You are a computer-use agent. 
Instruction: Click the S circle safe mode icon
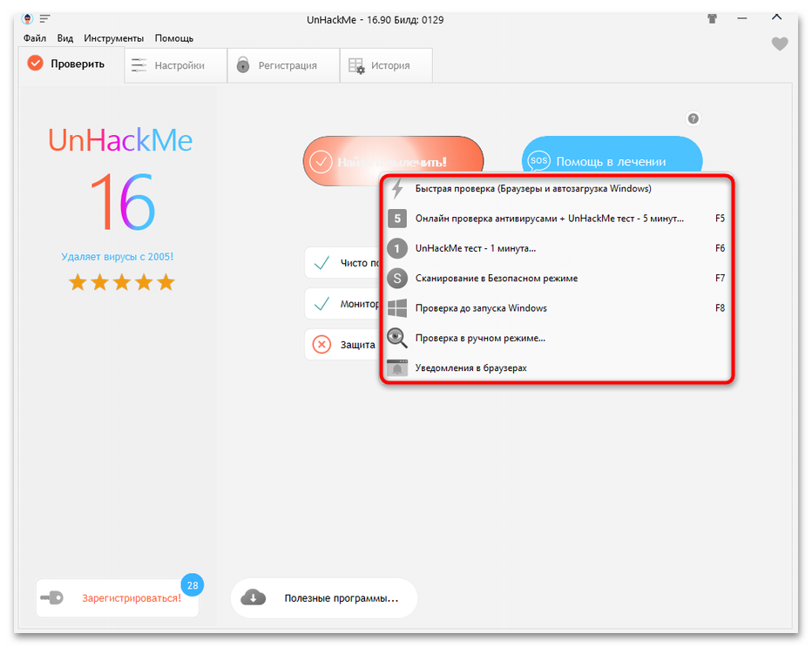point(397,279)
